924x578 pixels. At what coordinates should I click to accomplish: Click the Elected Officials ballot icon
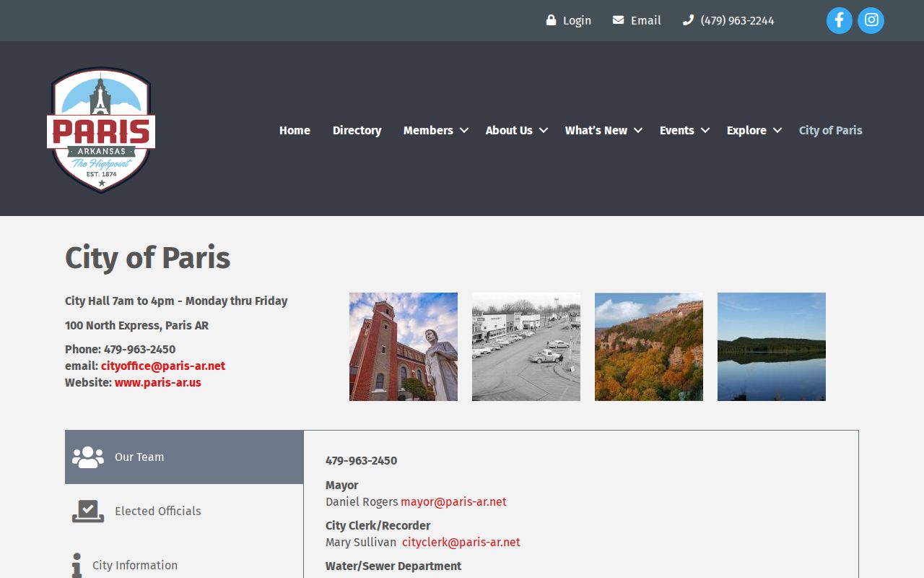[x=88, y=511]
